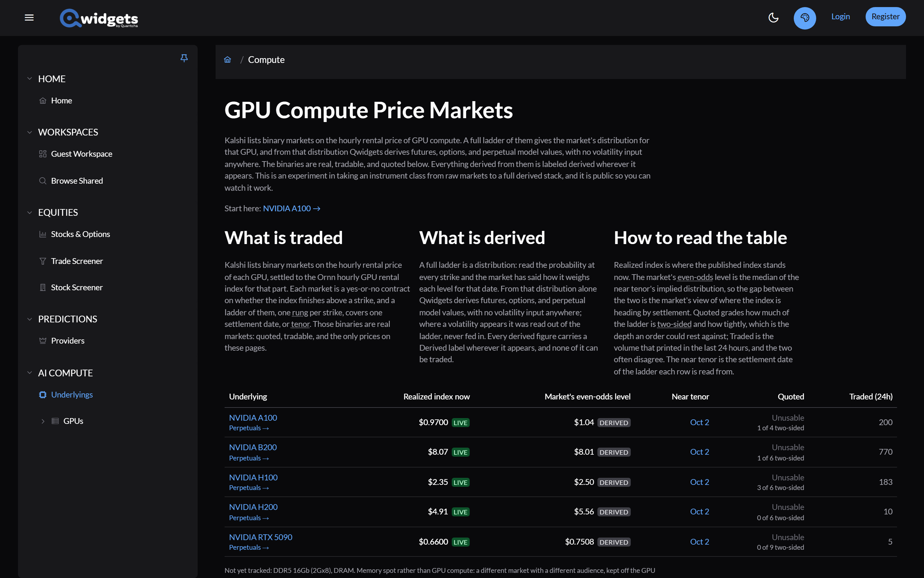Click the 'Realized index now' column header
This screenshot has width=924, height=578.
pyautogui.click(x=436, y=397)
